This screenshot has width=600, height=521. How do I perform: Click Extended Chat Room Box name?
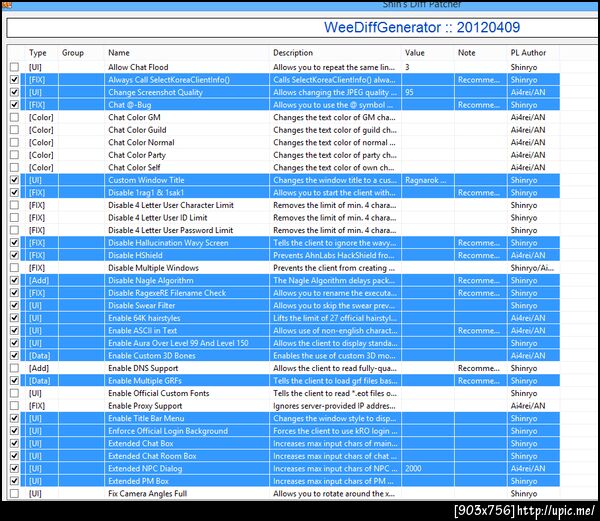(x=152, y=456)
